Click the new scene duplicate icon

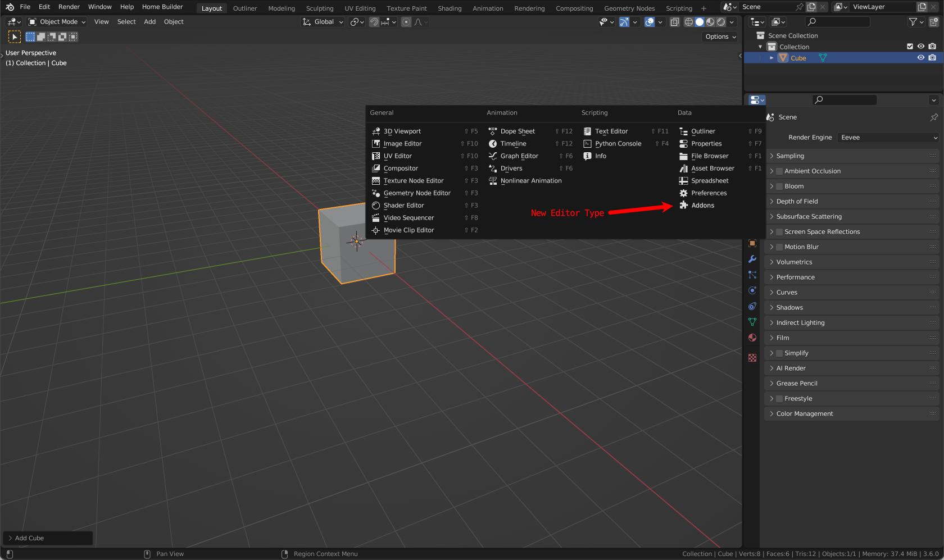point(811,7)
